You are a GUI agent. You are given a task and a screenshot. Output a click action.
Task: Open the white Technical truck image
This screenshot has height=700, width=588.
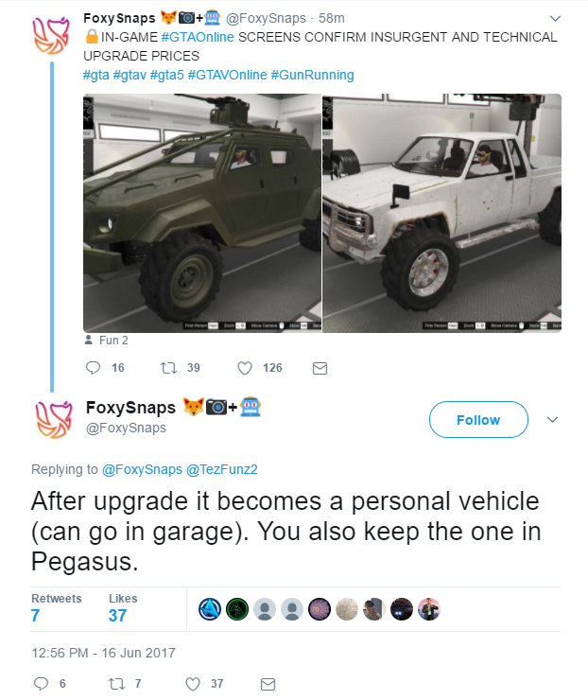coord(442,212)
